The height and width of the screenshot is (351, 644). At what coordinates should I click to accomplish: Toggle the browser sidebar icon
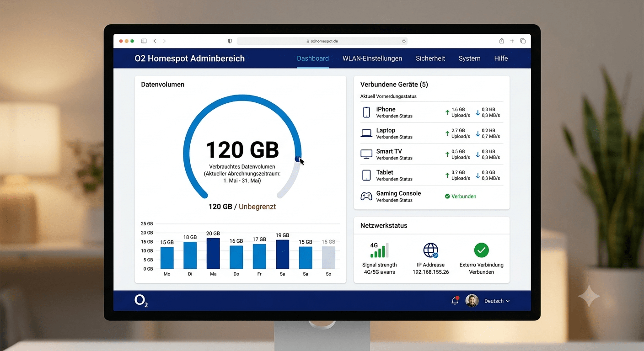click(144, 41)
